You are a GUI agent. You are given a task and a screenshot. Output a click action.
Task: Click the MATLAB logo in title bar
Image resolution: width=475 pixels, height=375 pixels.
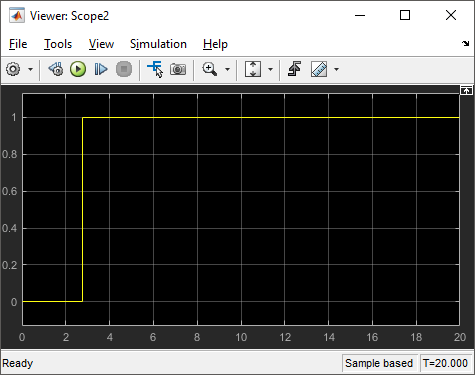coord(17,16)
